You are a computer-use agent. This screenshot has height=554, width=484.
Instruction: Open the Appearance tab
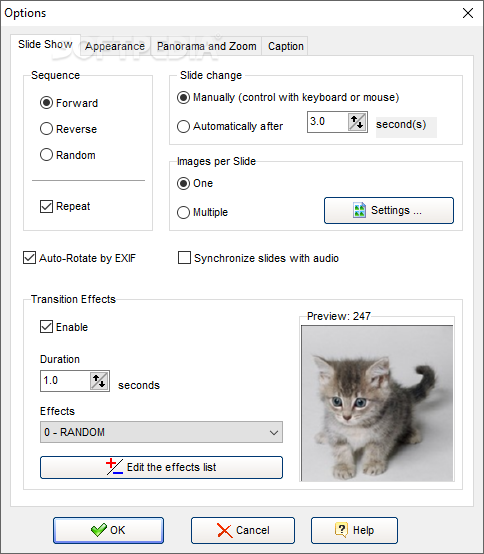pyautogui.click(x=115, y=46)
